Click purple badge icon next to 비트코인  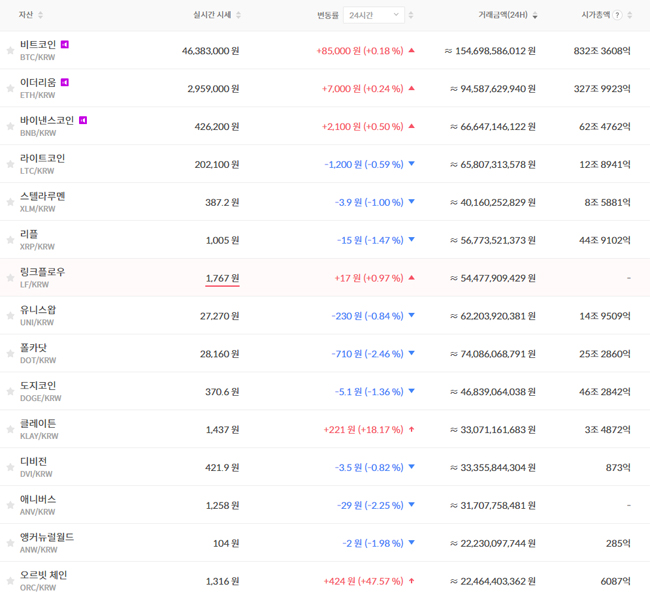(x=65, y=45)
